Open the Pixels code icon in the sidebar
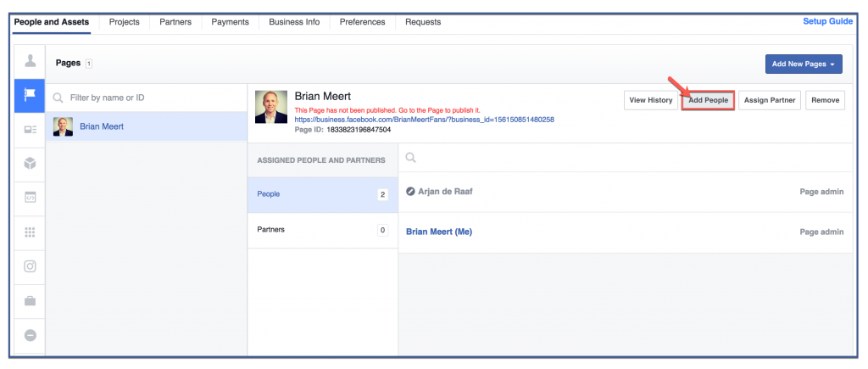This screenshot has height=369, width=868. (x=30, y=198)
